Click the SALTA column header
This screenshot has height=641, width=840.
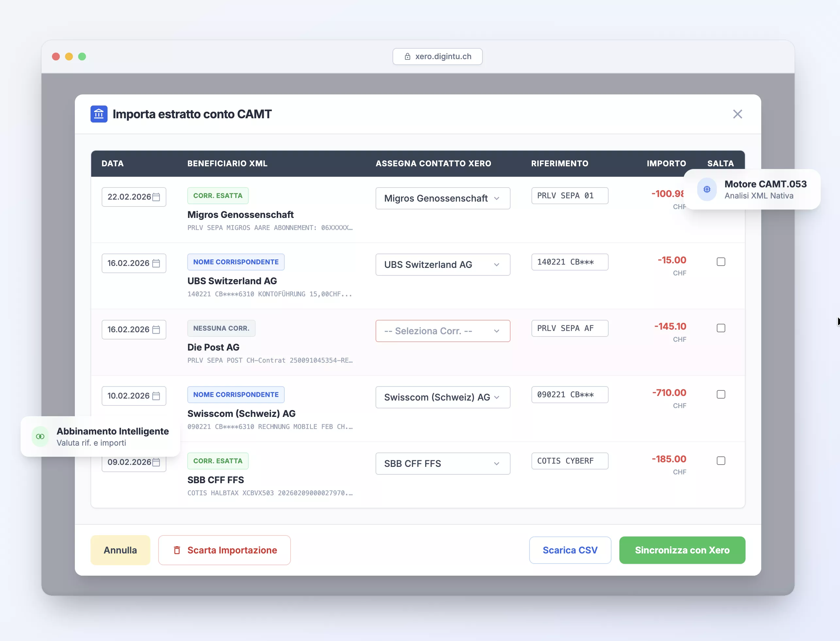721,164
